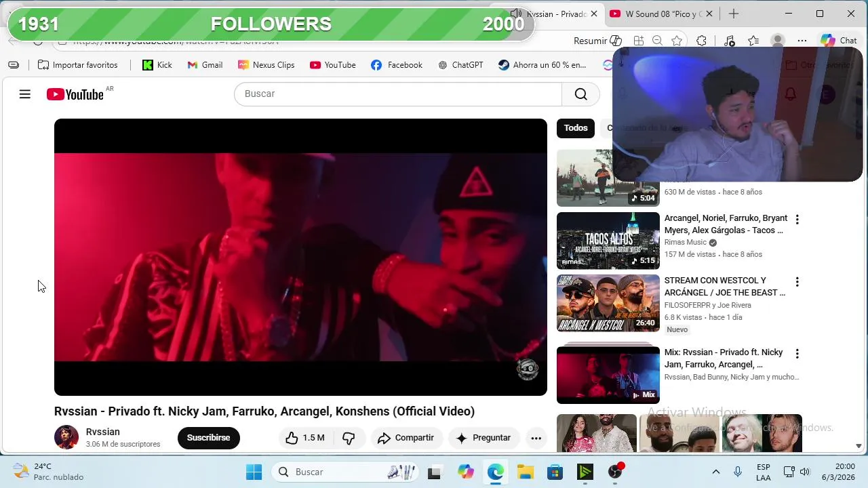Focus the YouTube Buscar search field
Viewport: 868px width, 488px height.
(398, 94)
